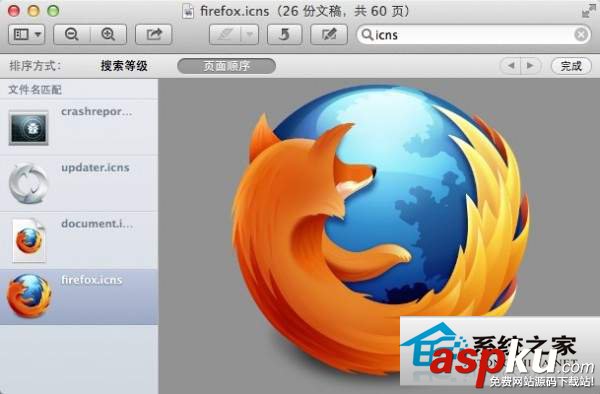
Task: Select updater.icns thumbnail icon
Action: 29,184
